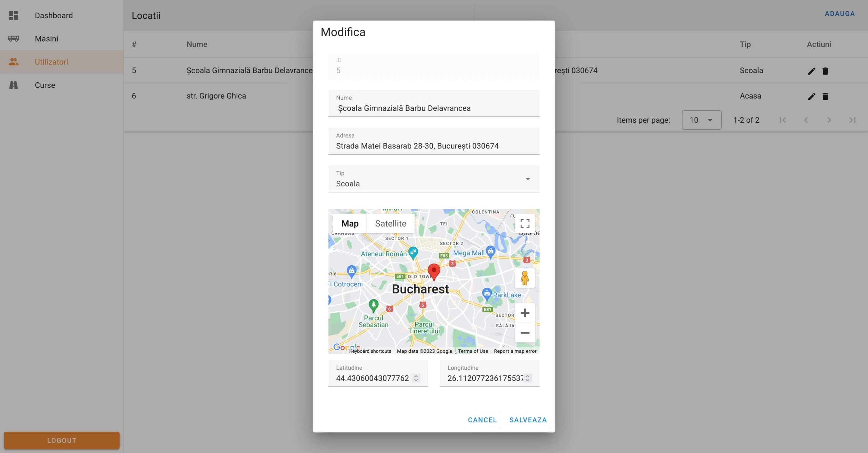Click the Tip column header
This screenshot has width=868, height=453.
pos(745,44)
